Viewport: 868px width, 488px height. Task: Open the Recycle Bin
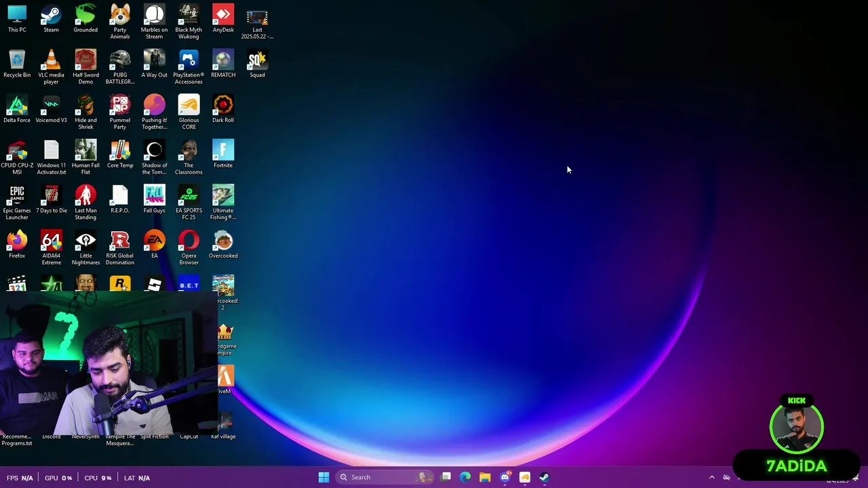click(x=17, y=64)
